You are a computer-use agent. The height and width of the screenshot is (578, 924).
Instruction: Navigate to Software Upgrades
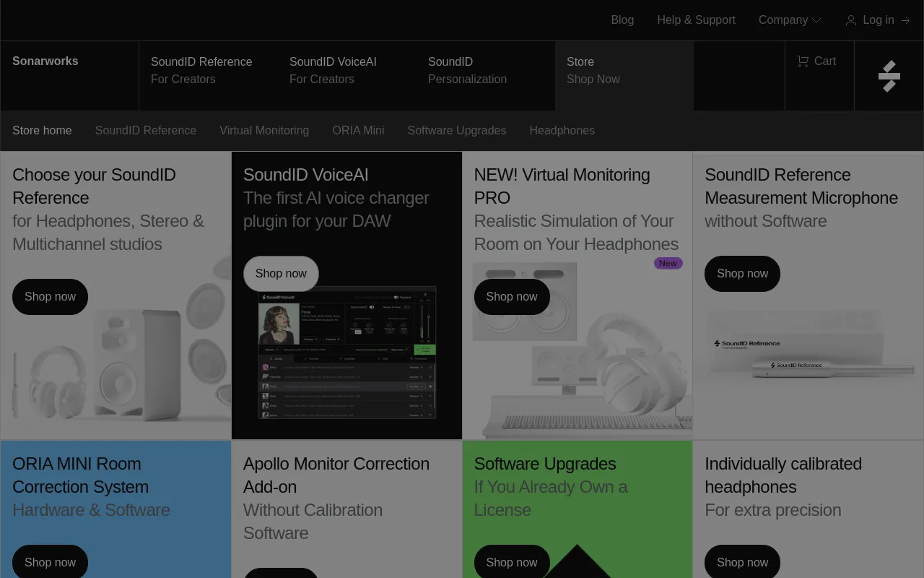[456, 131]
